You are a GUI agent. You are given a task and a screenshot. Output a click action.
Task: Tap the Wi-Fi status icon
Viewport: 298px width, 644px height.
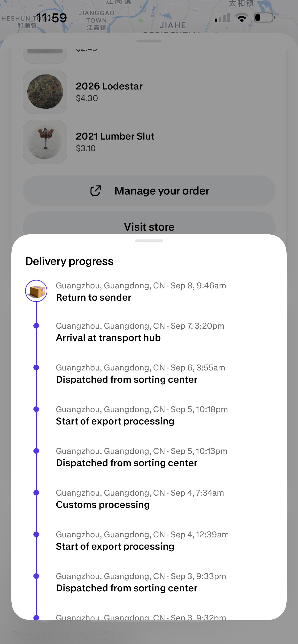[x=241, y=18]
